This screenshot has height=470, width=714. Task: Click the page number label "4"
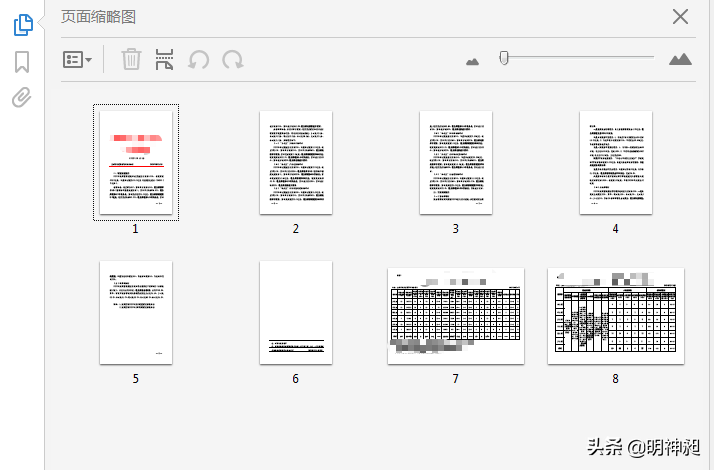[615, 229]
